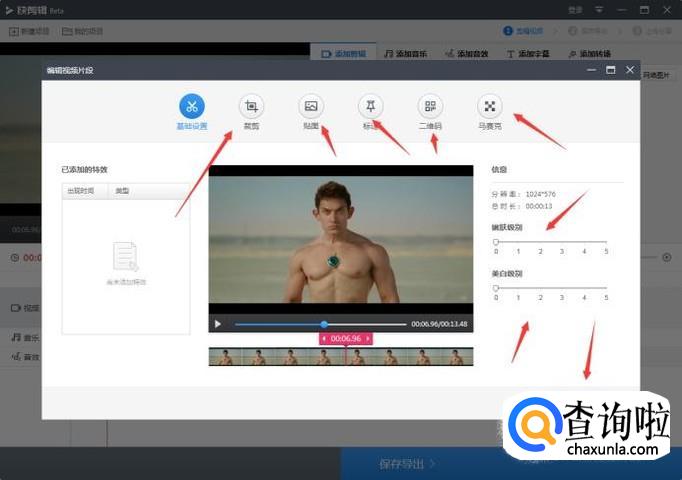Click tick 5 on the 美白级别 scale
This screenshot has height=480, width=682.
click(606, 297)
